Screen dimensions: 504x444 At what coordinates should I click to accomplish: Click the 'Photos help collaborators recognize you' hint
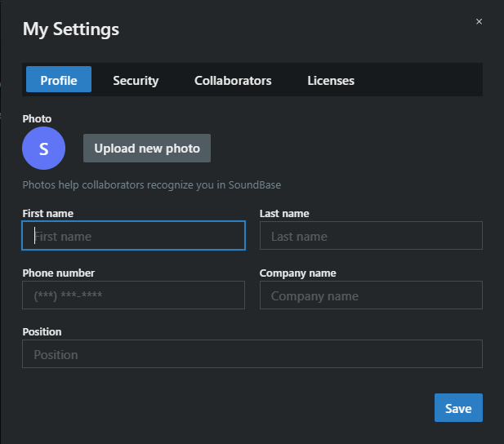tap(152, 185)
